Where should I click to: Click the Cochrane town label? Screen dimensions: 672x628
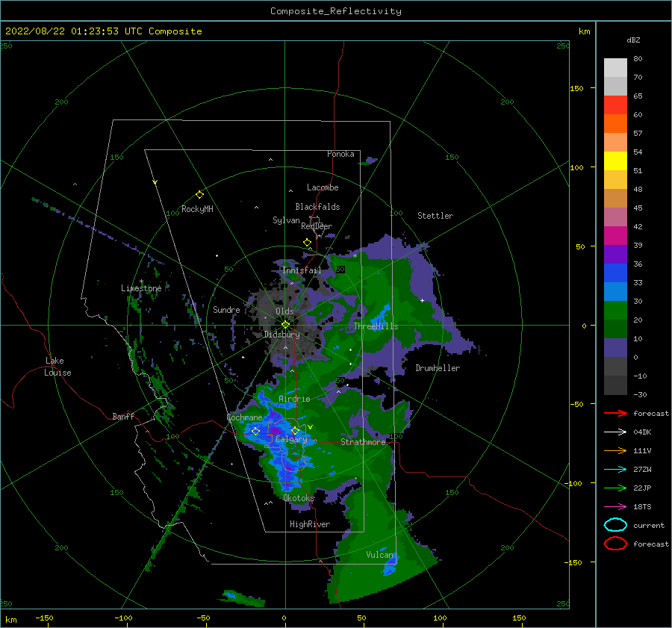pyautogui.click(x=244, y=417)
